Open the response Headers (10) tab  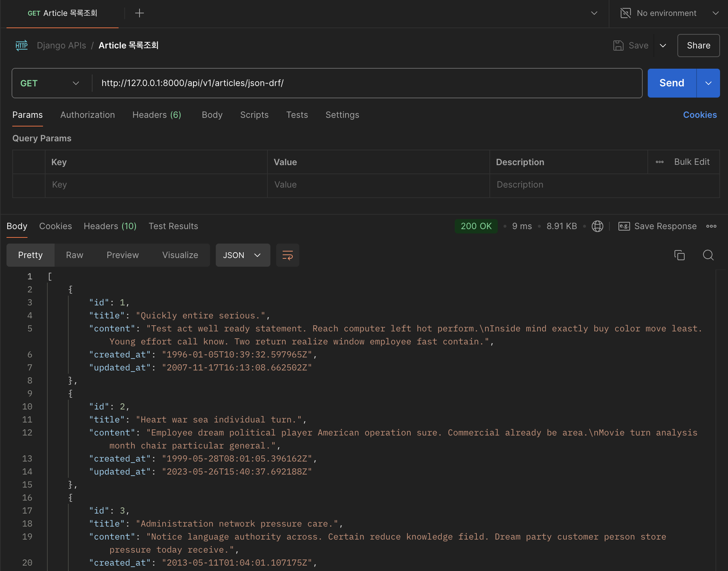pyautogui.click(x=110, y=226)
